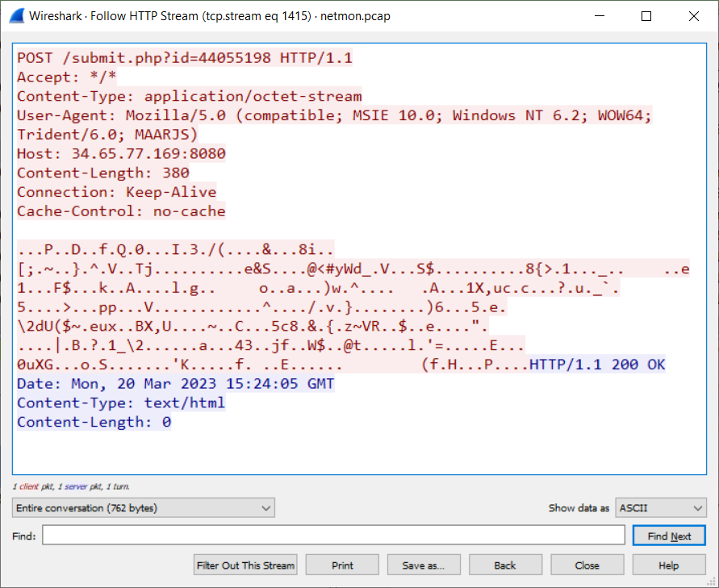Click the Back button
Viewport: 719px width, 588px height.
tap(505, 565)
